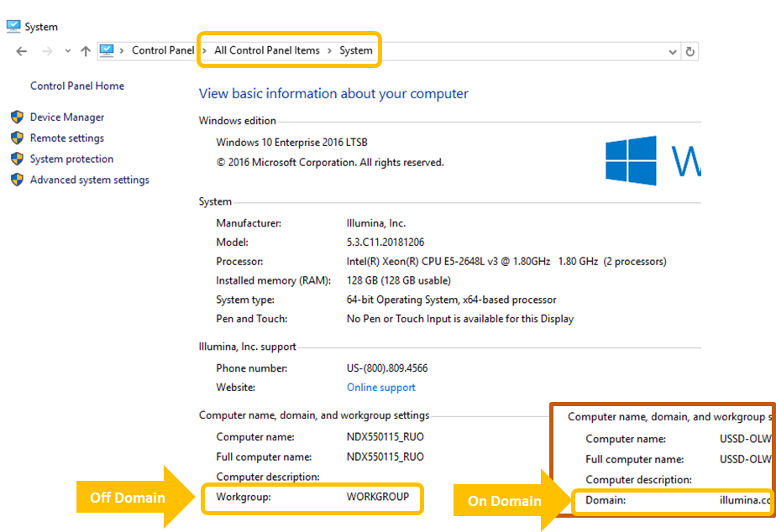776x532 pixels.
Task: Open the recent locations dropdown arrow
Action: (x=66, y=52)
